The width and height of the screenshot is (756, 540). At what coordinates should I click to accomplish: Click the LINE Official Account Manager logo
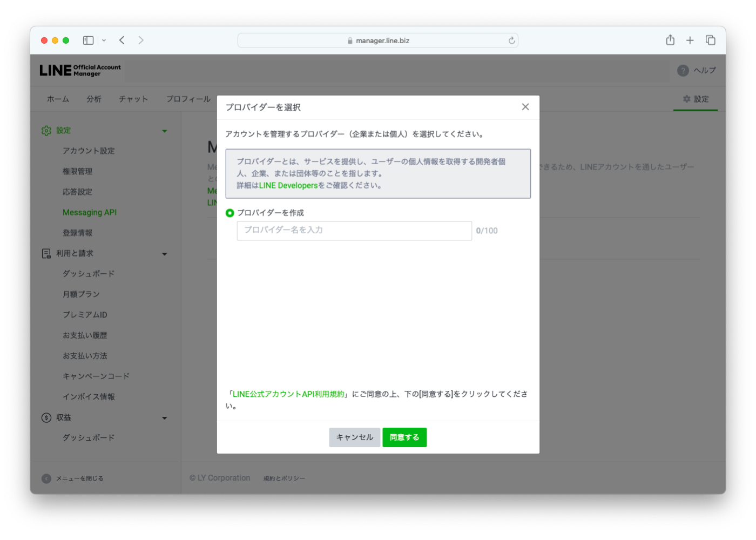click(x=80, y=70)
